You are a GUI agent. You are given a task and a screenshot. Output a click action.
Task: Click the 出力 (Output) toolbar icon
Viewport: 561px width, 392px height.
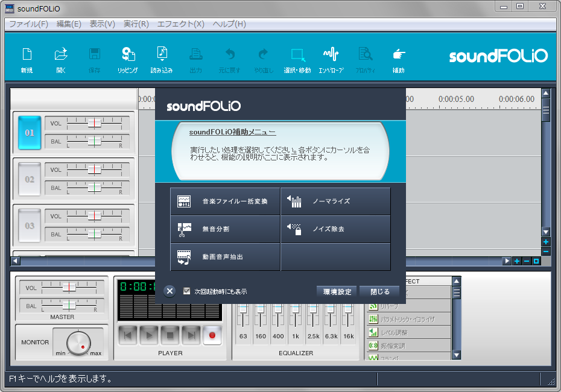pos(195,60)
